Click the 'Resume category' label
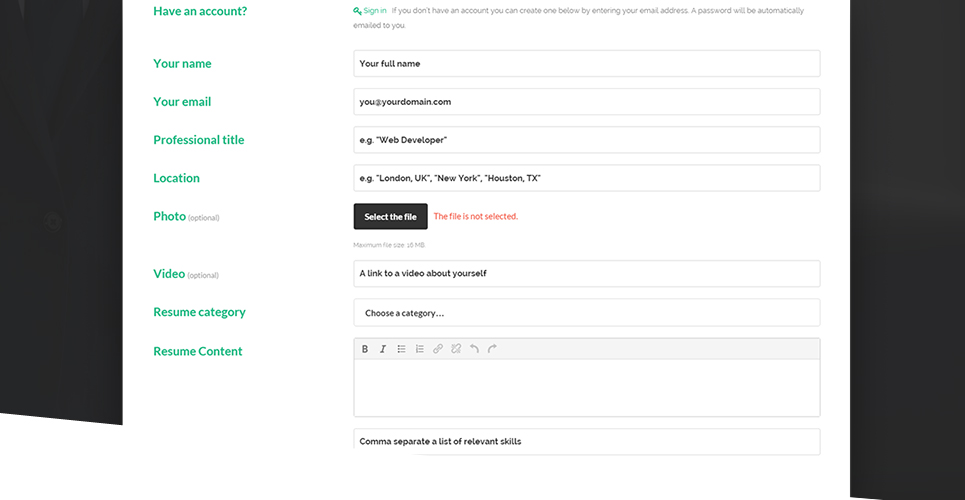 (199, 312)
